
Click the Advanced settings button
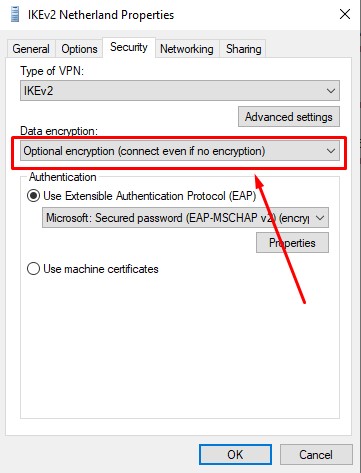click(289, 117)
